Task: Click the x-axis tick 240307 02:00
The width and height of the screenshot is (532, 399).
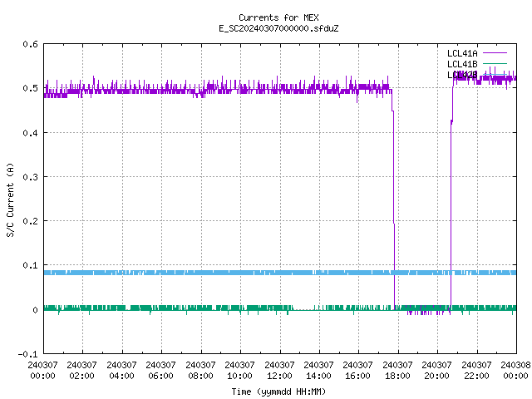Action: pyautogui.click(x=81, y=370)
